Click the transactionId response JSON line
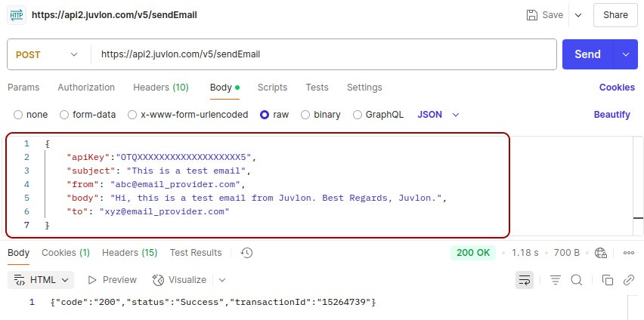Image resolution: width=644 pixels, height=320 pixels. tap(212, 303)
